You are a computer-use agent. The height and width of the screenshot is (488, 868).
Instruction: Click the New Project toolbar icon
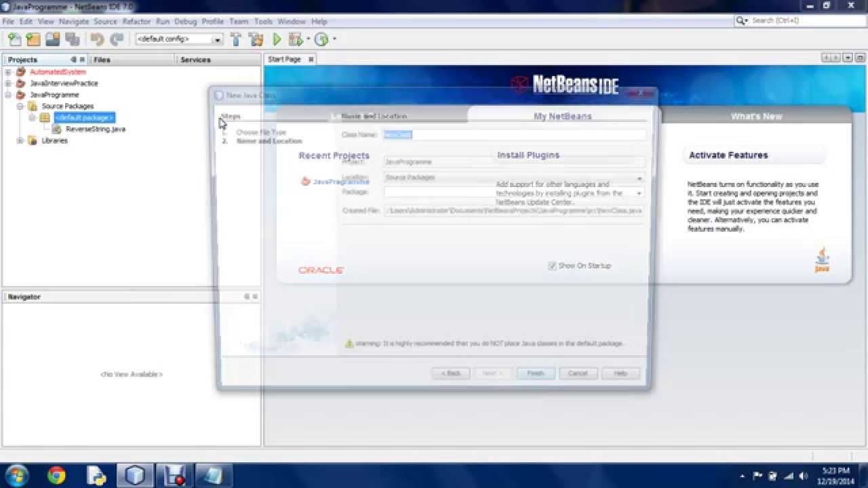(x=33, y=39)
